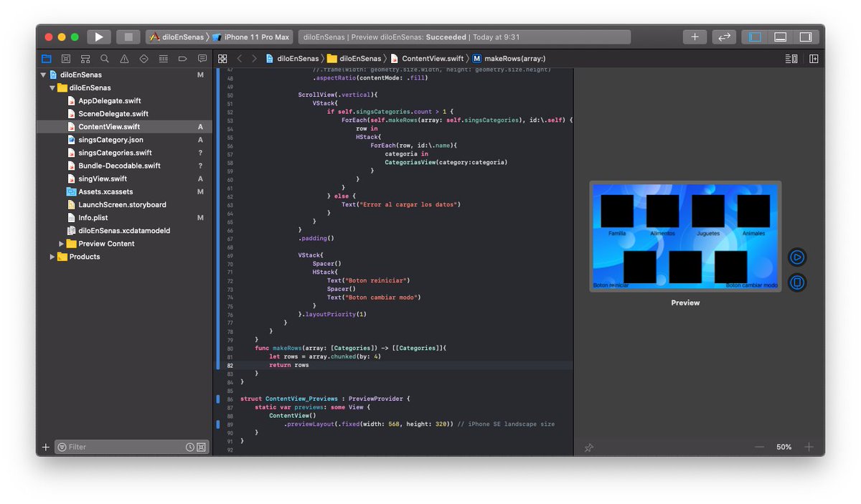Show the Breakpoint navigator

pos(182,59)
